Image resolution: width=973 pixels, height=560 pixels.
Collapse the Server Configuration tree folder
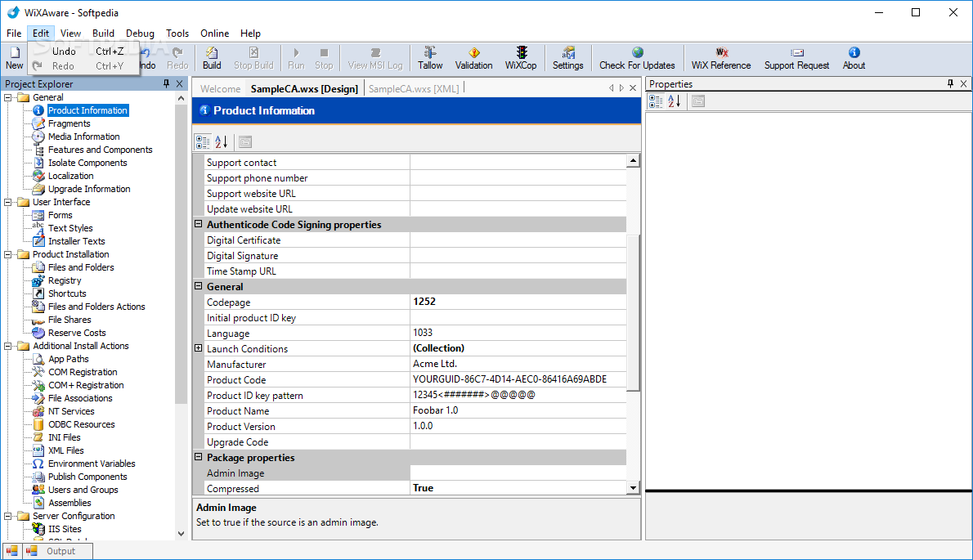click(x=8, y=516)
